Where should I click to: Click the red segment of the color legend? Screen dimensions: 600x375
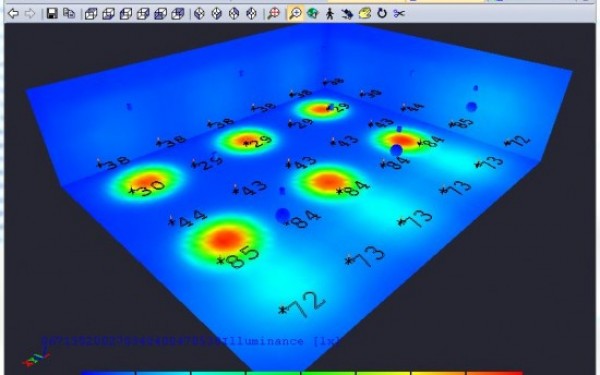click(x=495, y=373)
